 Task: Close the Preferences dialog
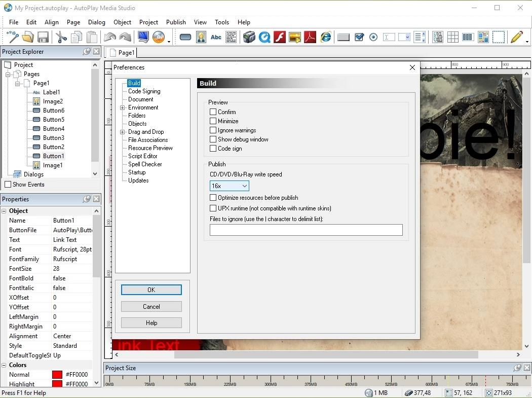(x=412, y=67)
